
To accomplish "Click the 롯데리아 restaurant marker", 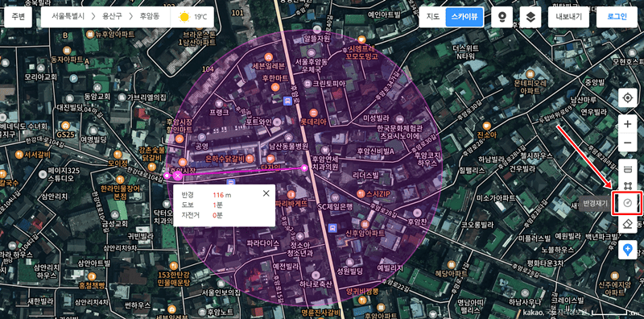I will pos(313,112).
